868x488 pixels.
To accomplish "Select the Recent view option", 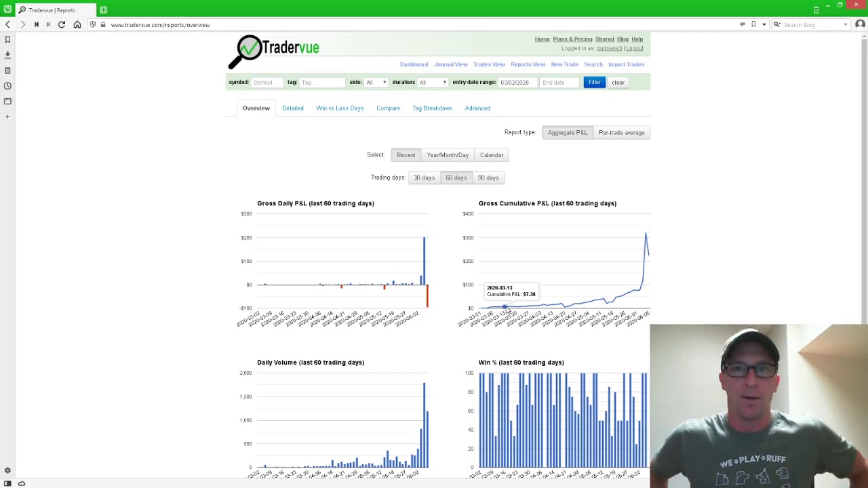I will tap(406, 155).
